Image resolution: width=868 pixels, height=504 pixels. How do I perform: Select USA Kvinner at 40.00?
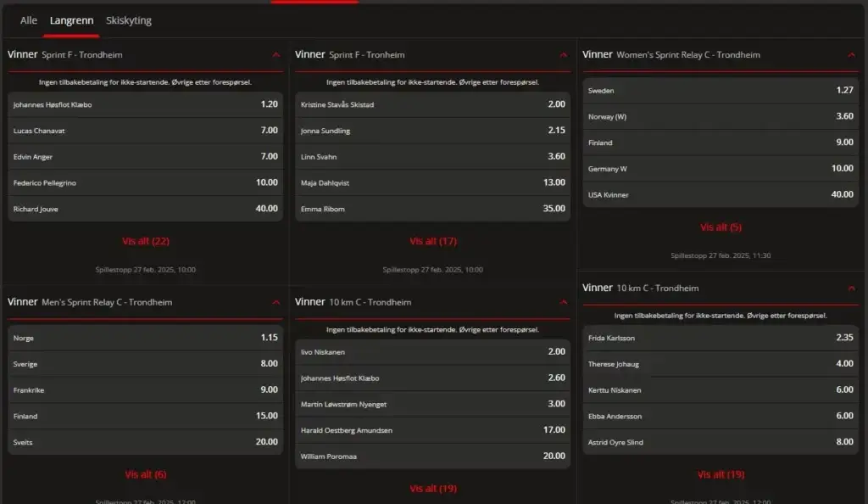pyautogui.click(x=721, y=194)
